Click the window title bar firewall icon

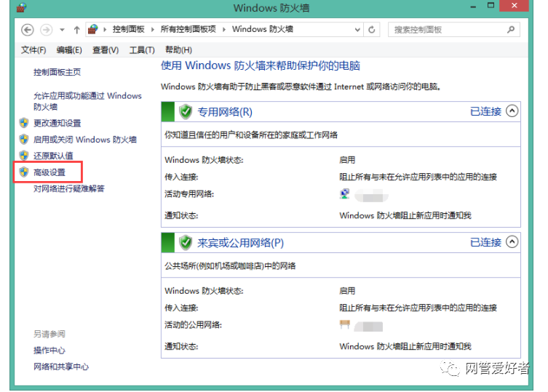click(22, 7)
